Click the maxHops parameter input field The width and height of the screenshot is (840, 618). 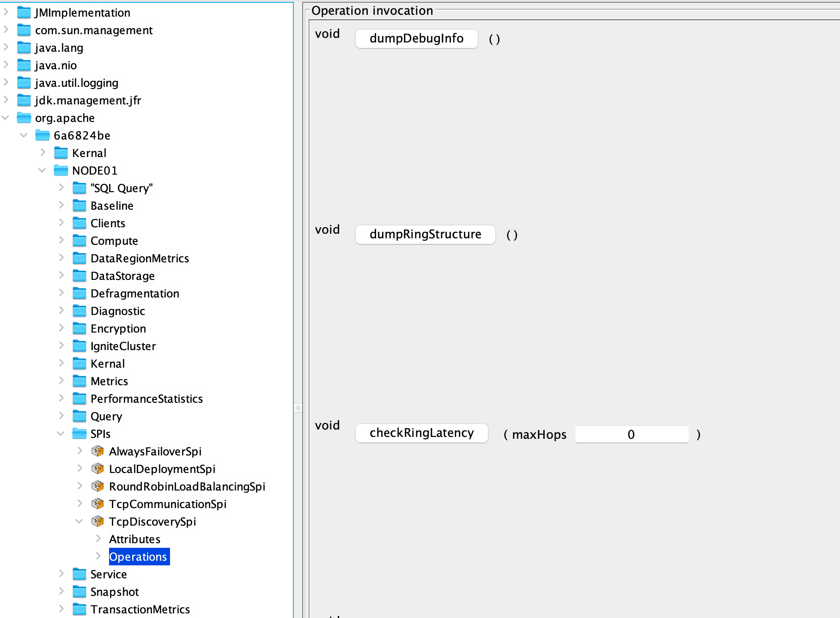pyautogui.click(x=631, y=434)
